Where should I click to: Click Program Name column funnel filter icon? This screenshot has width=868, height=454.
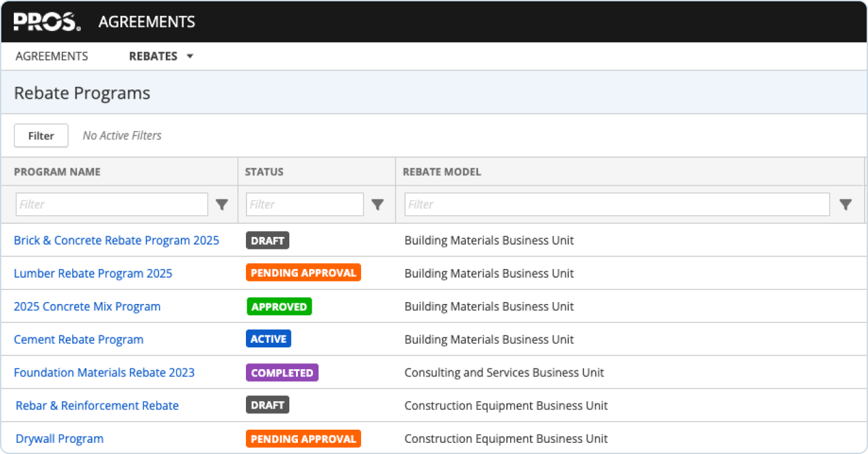222,205
